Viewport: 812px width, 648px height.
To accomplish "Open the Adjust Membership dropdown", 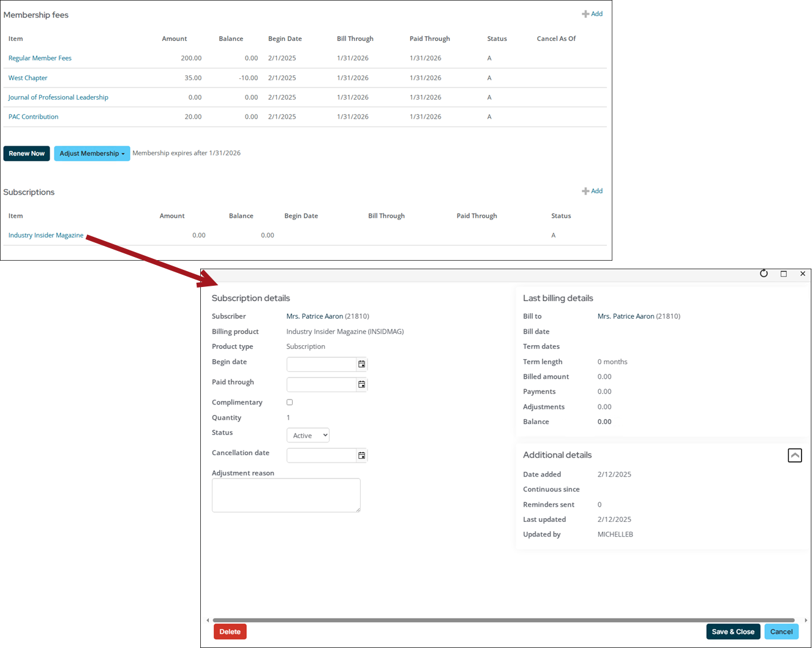I will (92, 154).
